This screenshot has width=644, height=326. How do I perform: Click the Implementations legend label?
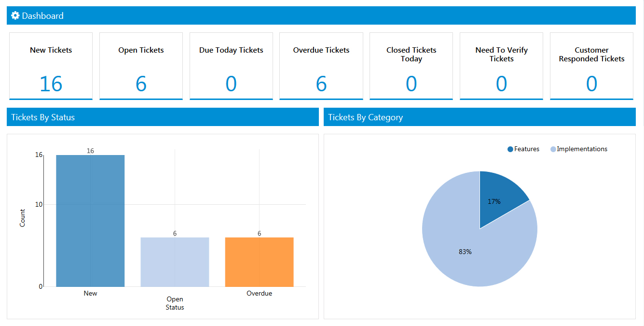(582, 149)
